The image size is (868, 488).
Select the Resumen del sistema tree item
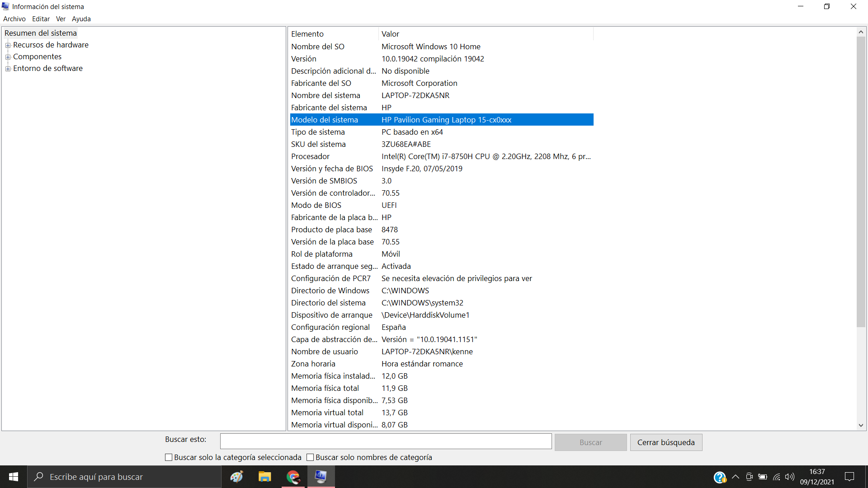(x=40, y=33)
